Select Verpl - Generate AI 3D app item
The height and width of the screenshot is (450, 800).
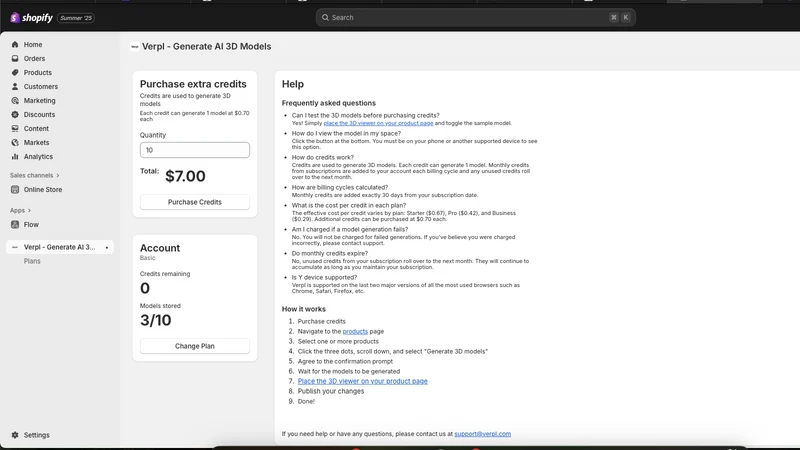[x=60, y=247]
